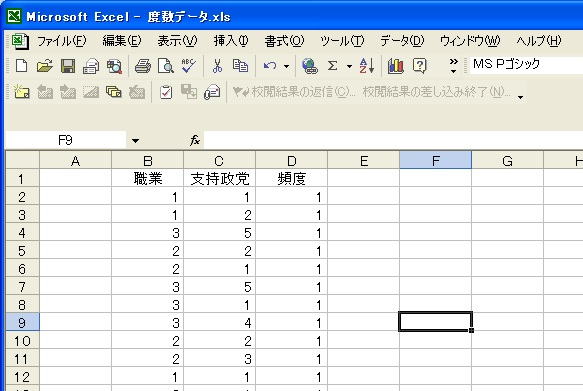Viewport: 583px width, 391px height.
Task: Click the AutoSum sigma icon
Action: [x=332, y=66]
